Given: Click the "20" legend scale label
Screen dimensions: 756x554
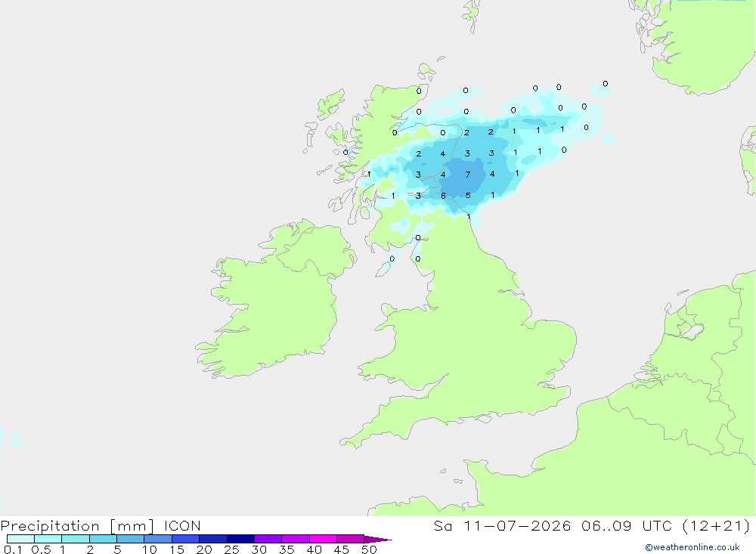Looking at the screenshot, I should point(204,549).
